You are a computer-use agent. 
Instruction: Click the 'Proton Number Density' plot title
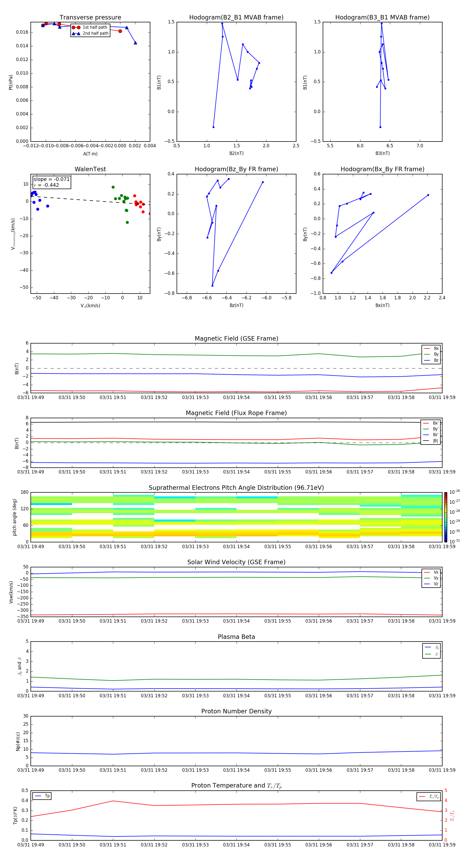[x=236, y=711]
